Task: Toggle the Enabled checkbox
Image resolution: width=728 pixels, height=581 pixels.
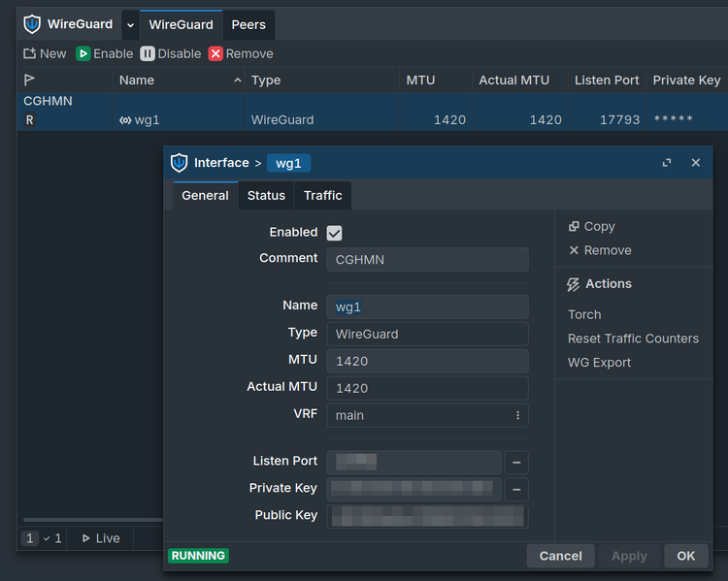Action: click(334, 233)
